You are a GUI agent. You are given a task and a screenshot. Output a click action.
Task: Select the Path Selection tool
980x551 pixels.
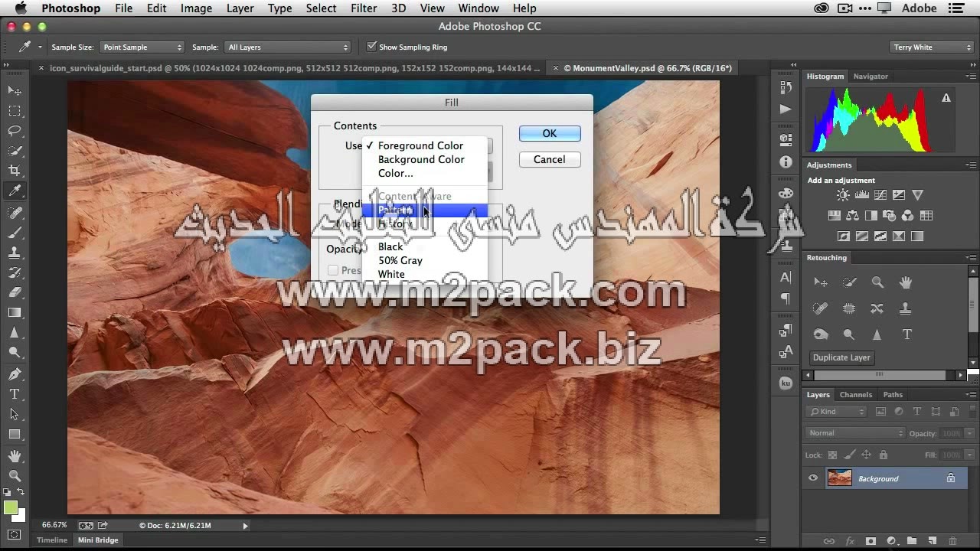tap(15, 414)
